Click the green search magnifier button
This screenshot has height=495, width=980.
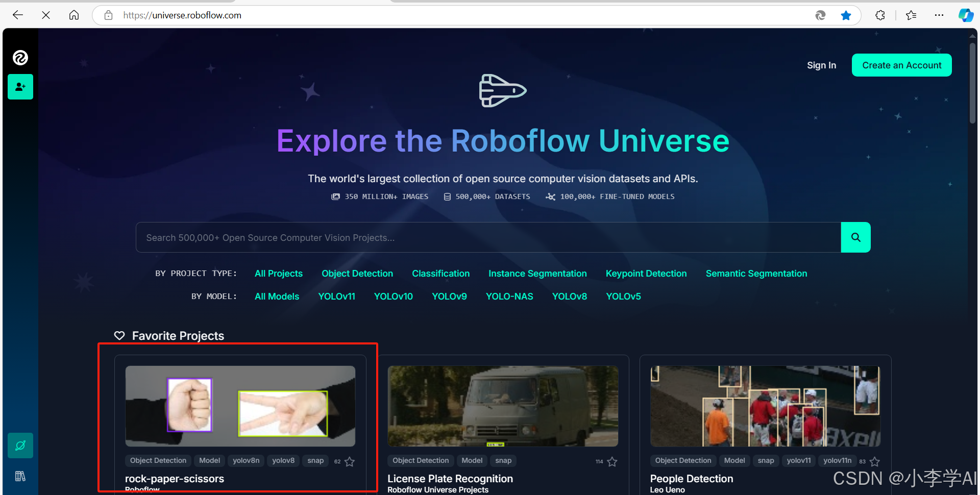coord(856,237)
